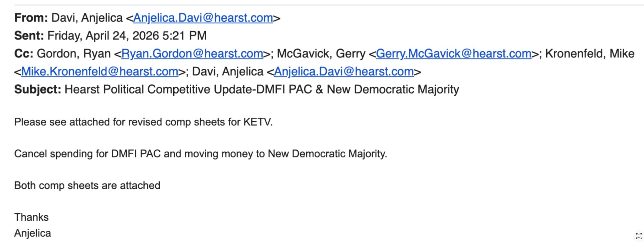The width and height of the screenshot is (644, 243).
Task: Select the bold Cc: label
Action: 24,54
